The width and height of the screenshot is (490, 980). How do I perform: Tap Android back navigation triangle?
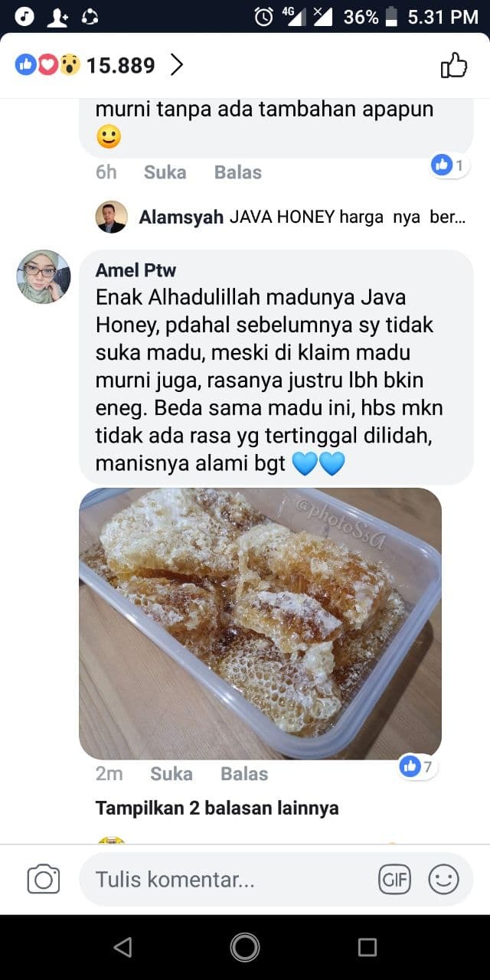pyautogui.click(x=122, y=947)
